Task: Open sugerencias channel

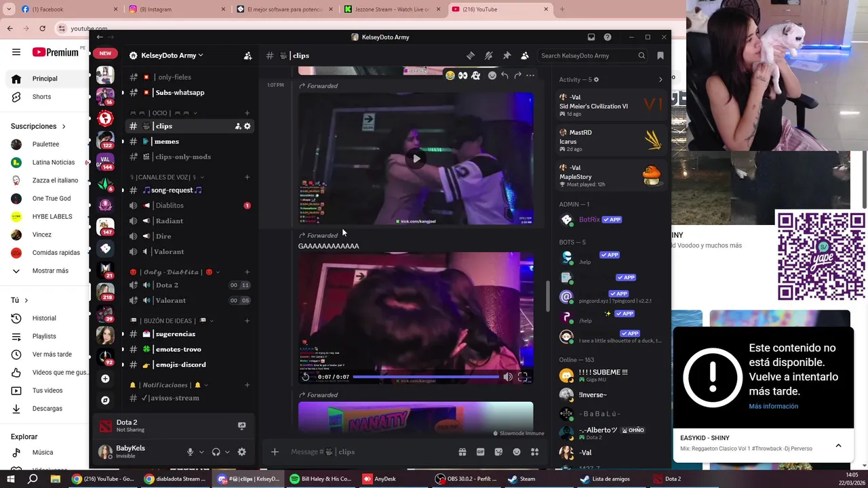Action: (x=190, y=334)
